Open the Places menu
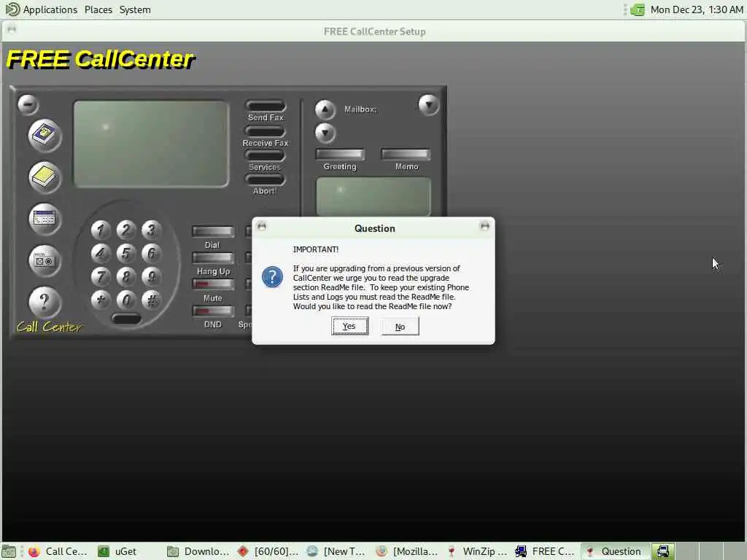Image resolution: width=747 pixels, height=560 pixels. point(98,9)
